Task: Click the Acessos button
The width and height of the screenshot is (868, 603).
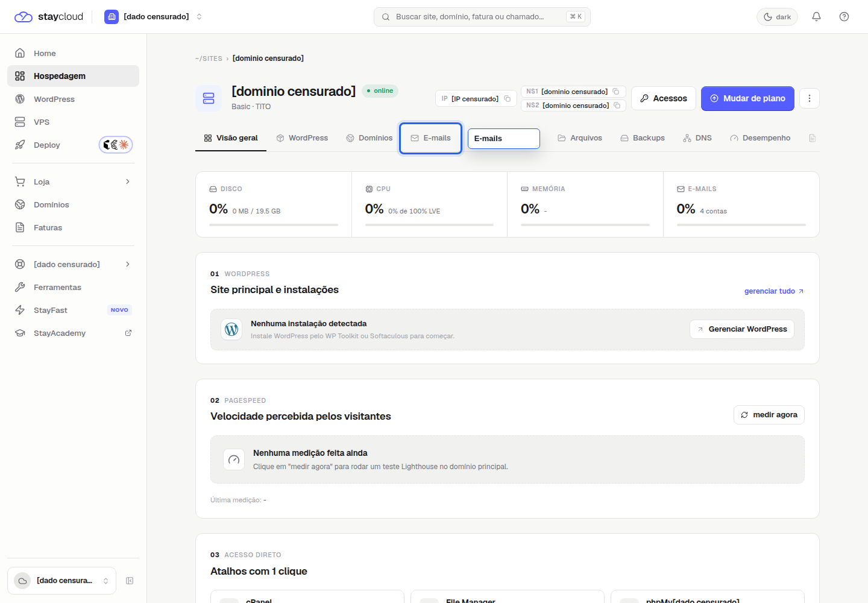Action: pyautogui.click(x=664, y=98)
